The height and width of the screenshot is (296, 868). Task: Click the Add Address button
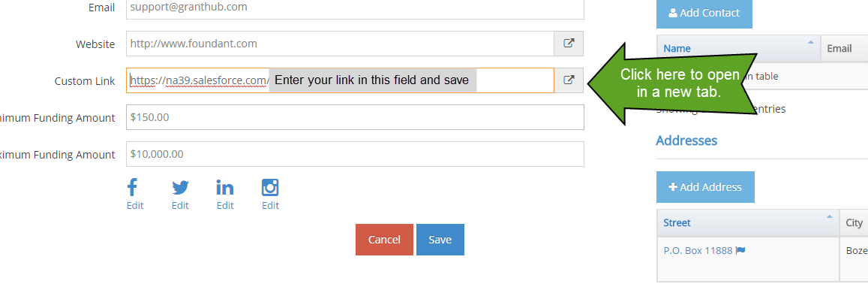(705, 187)
